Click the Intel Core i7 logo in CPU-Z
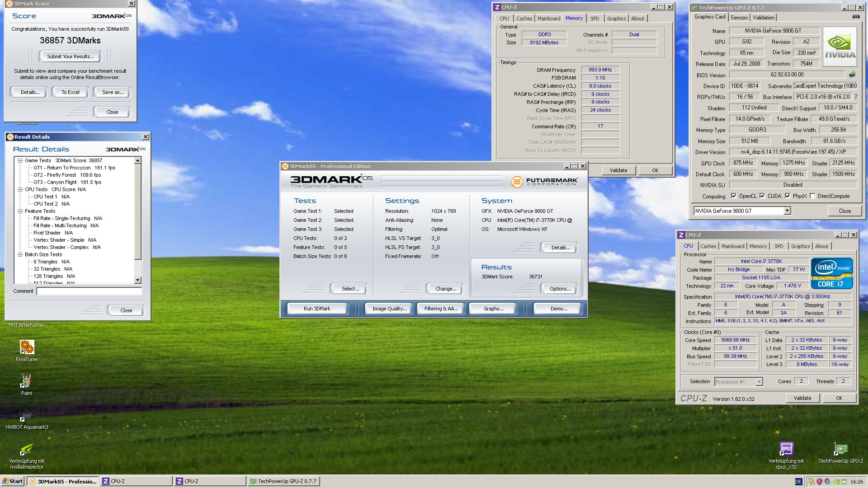This screenshot has height=488, width=868. [x=832, y=273]
